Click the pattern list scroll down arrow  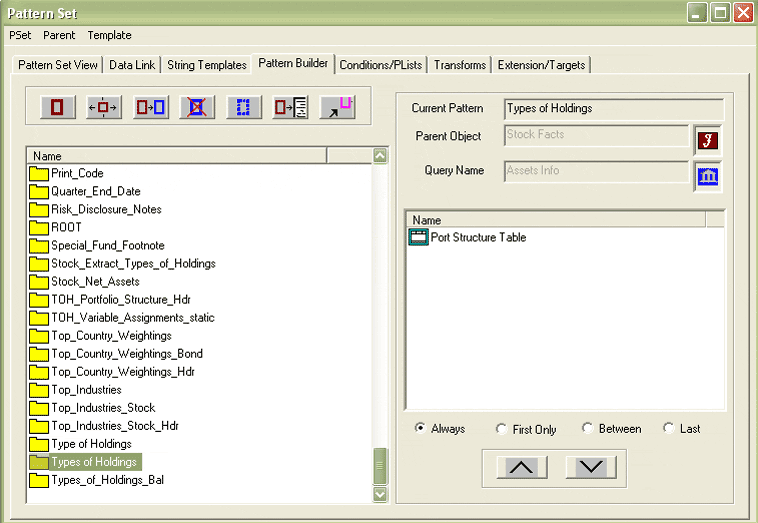coord(380,494)
